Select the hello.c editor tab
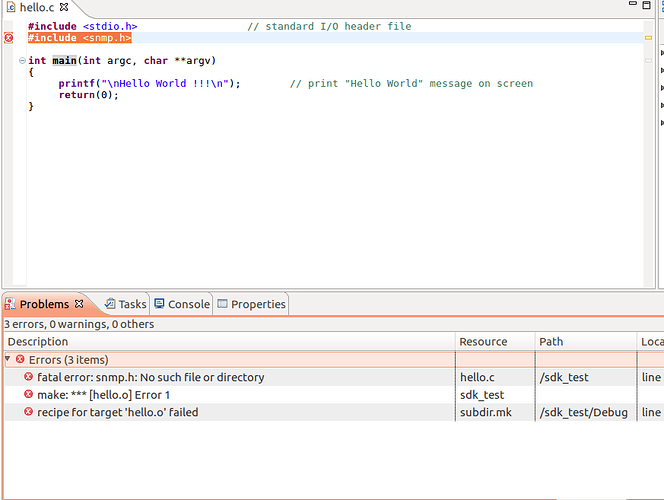Image resolution: width=664 pixels, height=500 pixels. click(x=37, y=8)
